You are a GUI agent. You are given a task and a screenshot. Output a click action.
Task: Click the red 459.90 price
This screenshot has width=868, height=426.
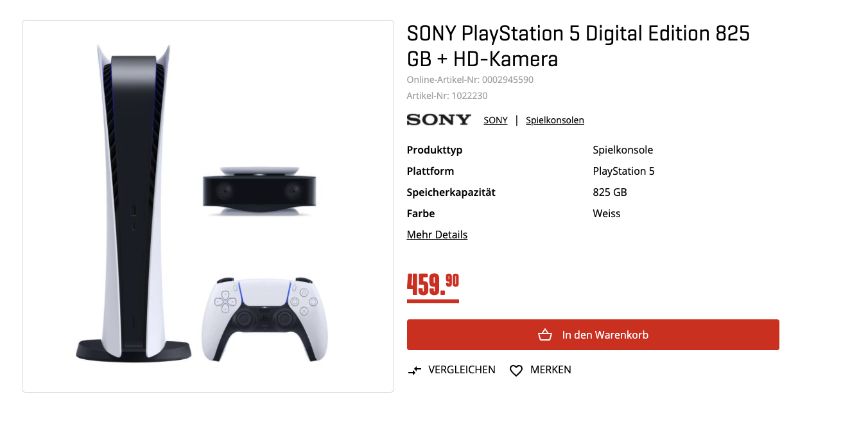tap(433, 285)
